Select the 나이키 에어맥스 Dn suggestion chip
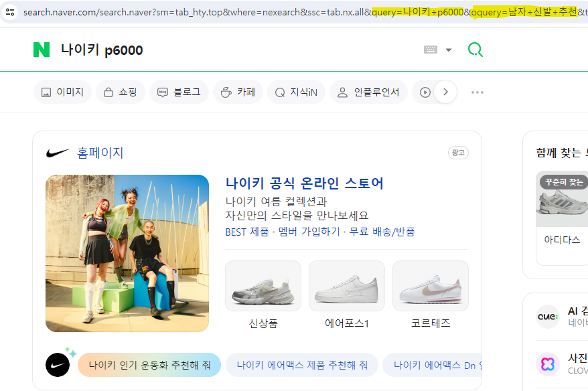The width and height of the screenshot is (588, 391). tap(433, 365)
